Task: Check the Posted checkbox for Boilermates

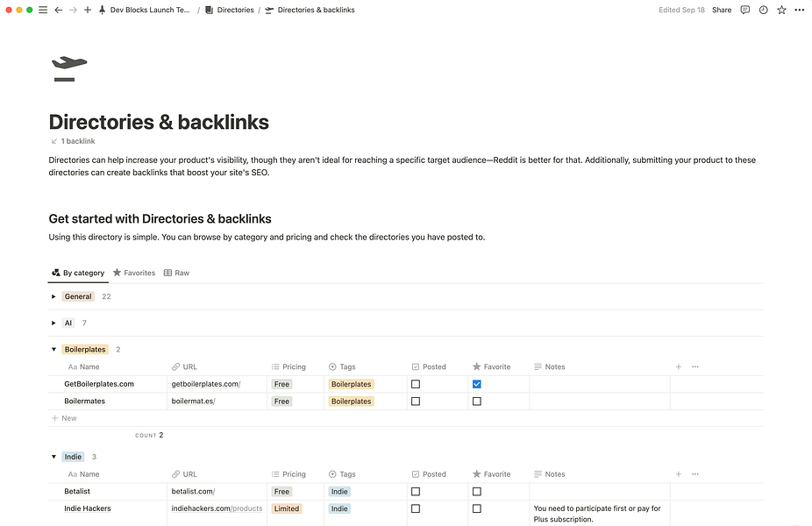Action: (415, 401)
